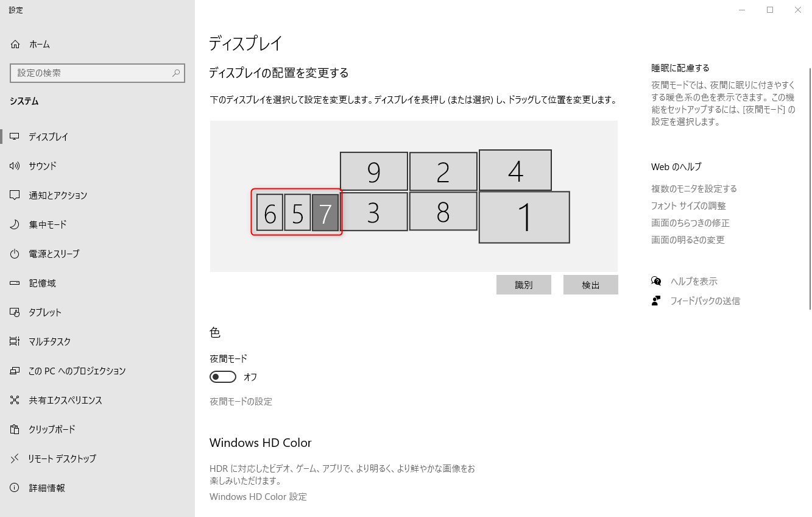Open the リモート デスクトップ settings text

[x=62, y=459]
